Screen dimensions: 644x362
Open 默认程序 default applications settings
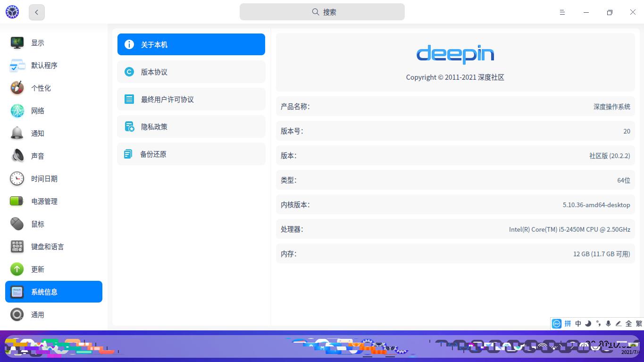(x=54, y=65)
